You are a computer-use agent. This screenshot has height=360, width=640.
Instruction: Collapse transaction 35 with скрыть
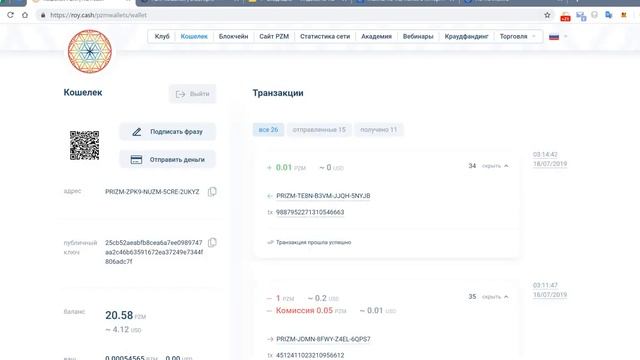(x=495, y=297)
